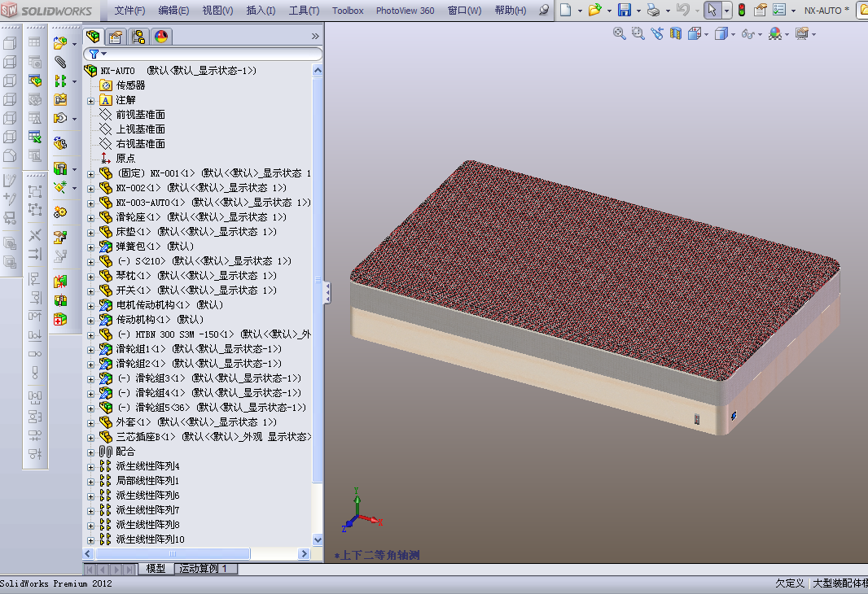Open the PropertyManager tab
The height and width of the screenshot is (594, 868).
pos(115,37)
